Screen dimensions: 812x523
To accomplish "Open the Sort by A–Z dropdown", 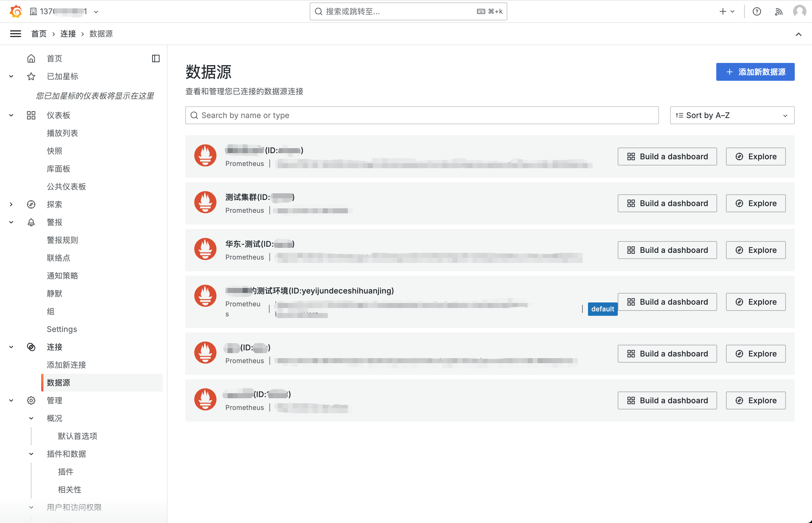I will pyautogui.click(x=732, y=116).
